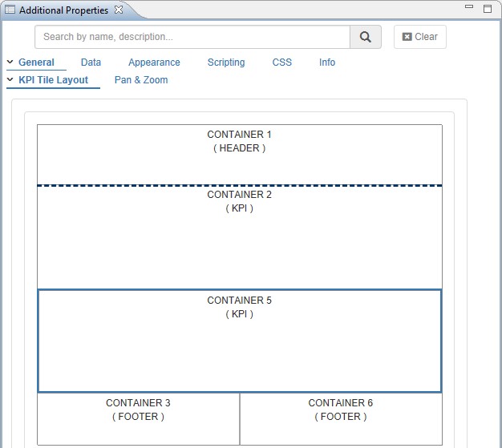Select the CSS tab

point(281,63)
